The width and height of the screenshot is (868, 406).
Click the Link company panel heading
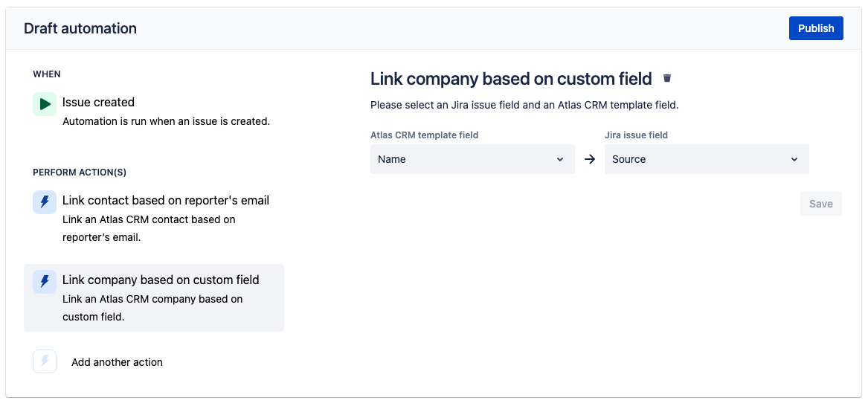click(511, 79)
